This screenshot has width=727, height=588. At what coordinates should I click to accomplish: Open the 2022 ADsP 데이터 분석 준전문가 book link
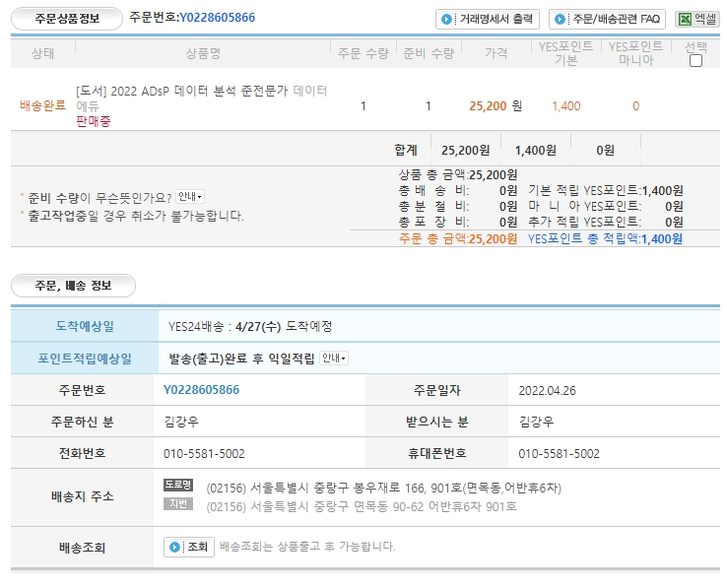coord(181,91)
